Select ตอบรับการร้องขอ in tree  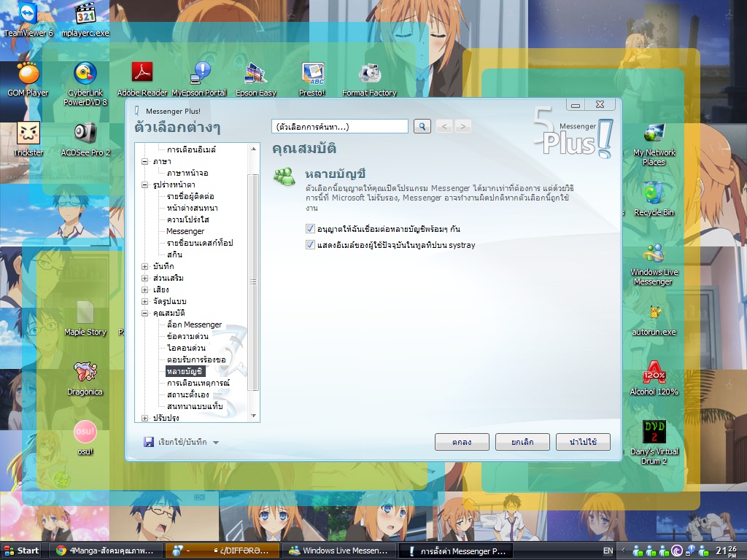click(x=196, y=359)
